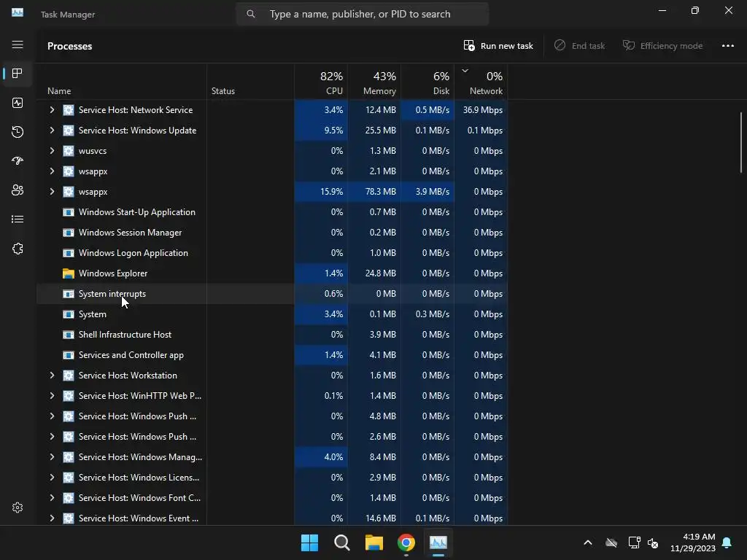Expand the wusvcs process group
The width and height of the screenshot is (747, 560).
click(x=52, y=151)
